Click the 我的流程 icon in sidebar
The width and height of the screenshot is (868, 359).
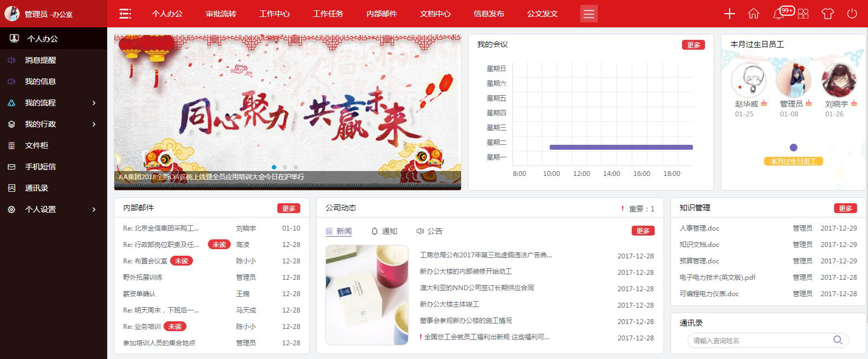pos(11,103)
